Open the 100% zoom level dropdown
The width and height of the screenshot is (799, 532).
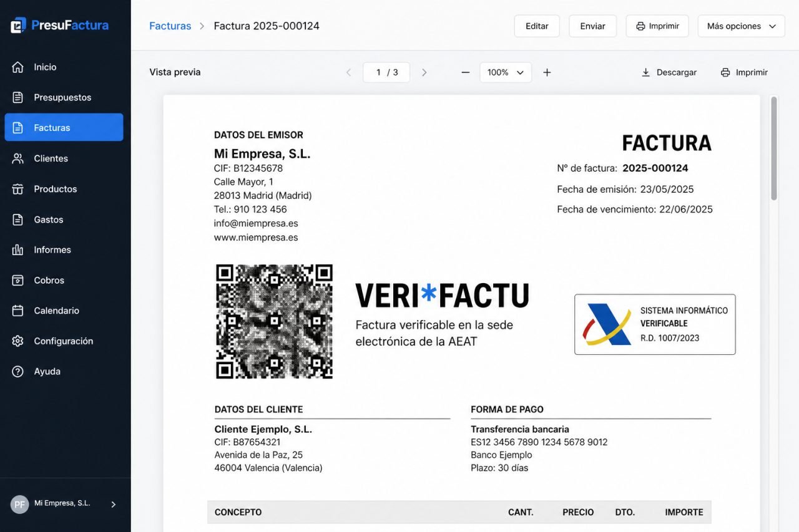(x=506, y=72)
